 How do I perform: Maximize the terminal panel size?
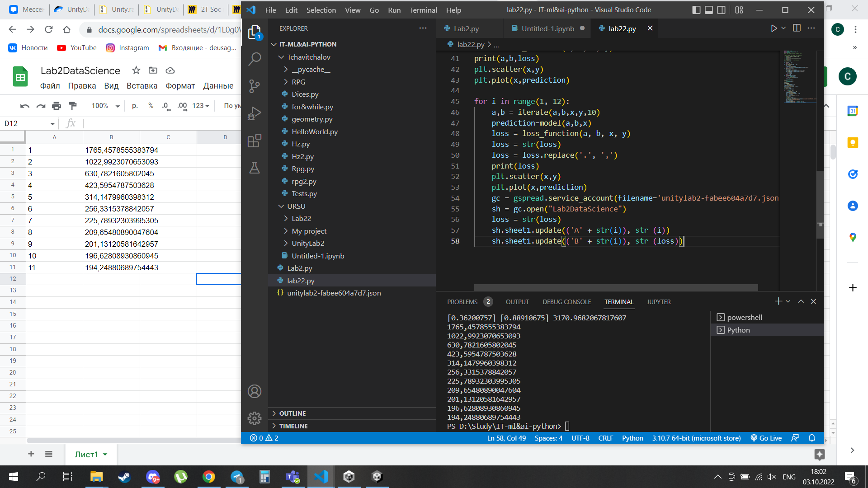click(801, 301)
